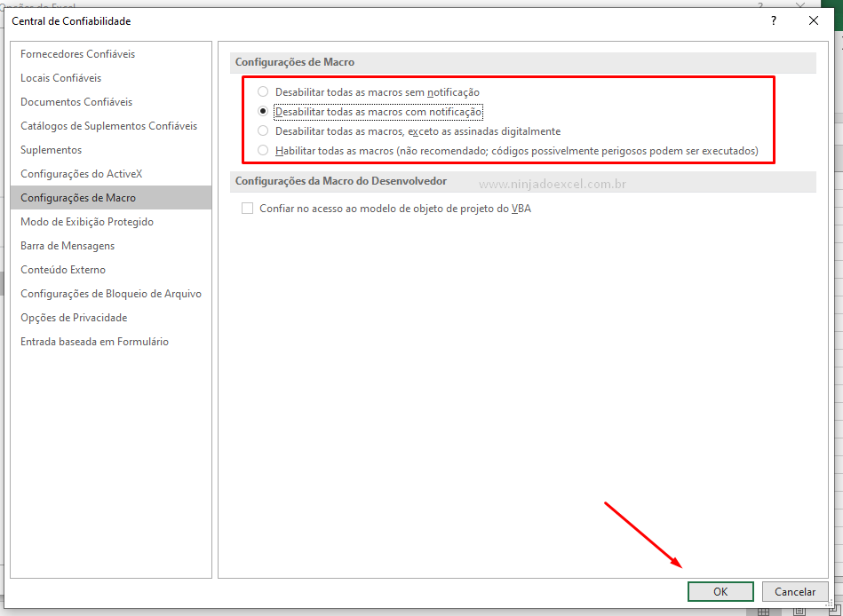Select macros exceto as assinadas digitalmente option
The width and height of the screenshot is (843, 616).
click(263, 130)
